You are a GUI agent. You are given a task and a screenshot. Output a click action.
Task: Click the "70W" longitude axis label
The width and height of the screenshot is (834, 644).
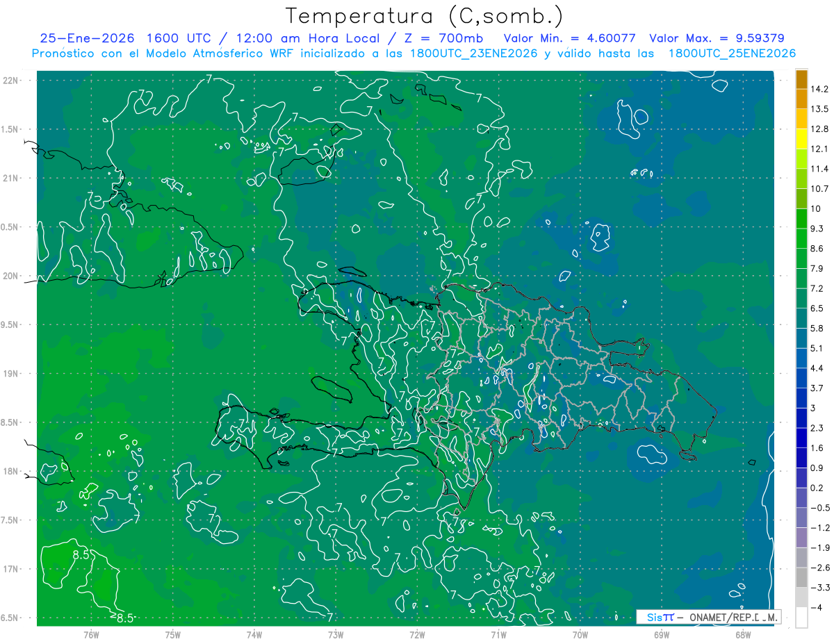coord(580,634)
